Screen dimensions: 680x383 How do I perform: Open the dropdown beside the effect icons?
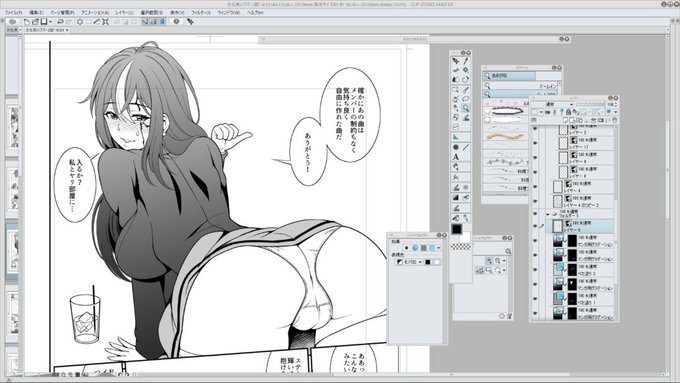pyautogui.click(x=438, y=248)
